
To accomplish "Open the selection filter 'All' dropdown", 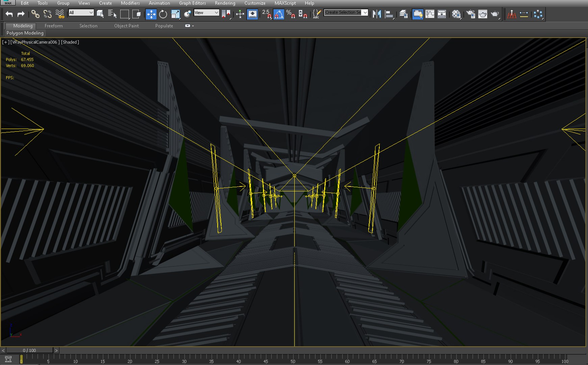I will 81,13.
